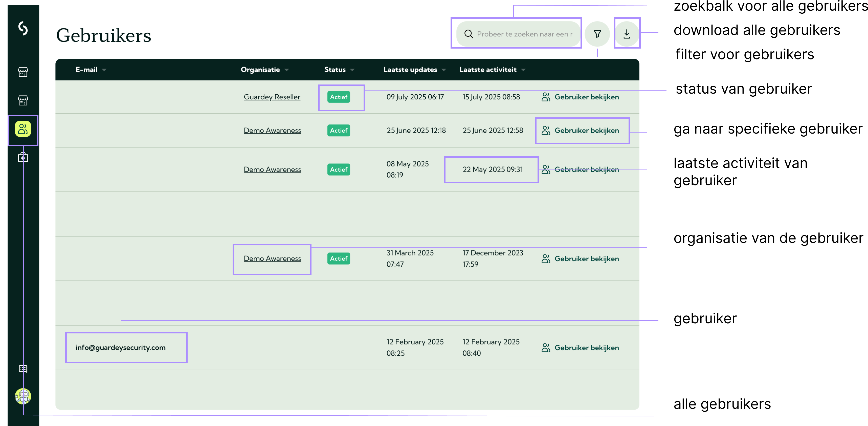Expand the Organisatie column sort arrow
The image size is (868, 426).
[286, 70]
